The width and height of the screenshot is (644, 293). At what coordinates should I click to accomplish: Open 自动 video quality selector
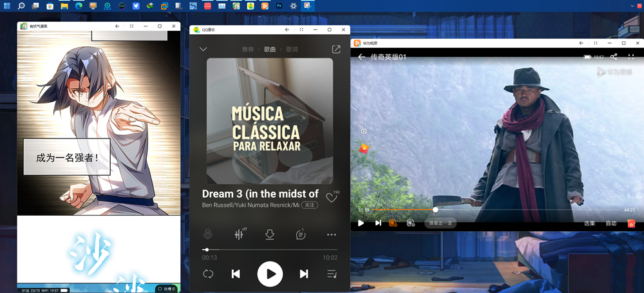611,223
